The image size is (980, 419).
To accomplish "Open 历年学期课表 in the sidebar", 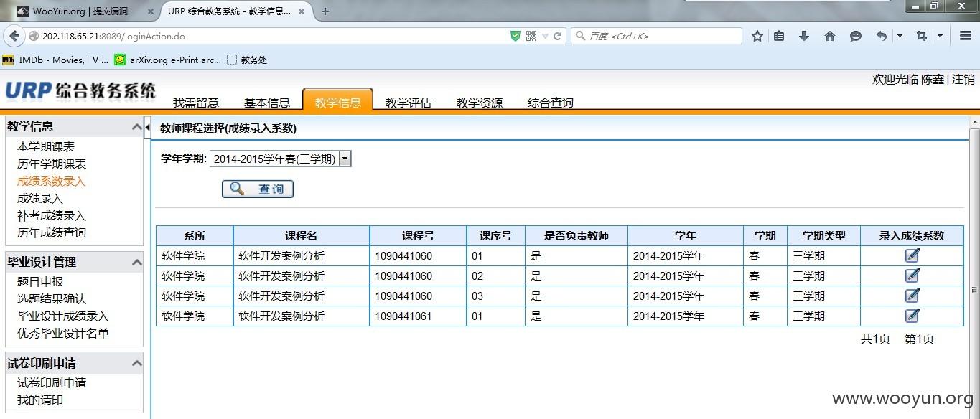I will tap(52, 164).
